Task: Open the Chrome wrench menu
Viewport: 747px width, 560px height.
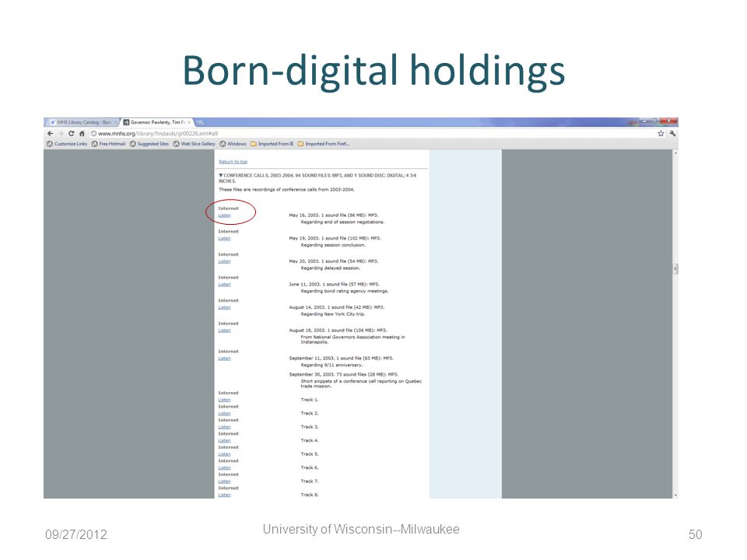Action: click(x=672, y=134)
